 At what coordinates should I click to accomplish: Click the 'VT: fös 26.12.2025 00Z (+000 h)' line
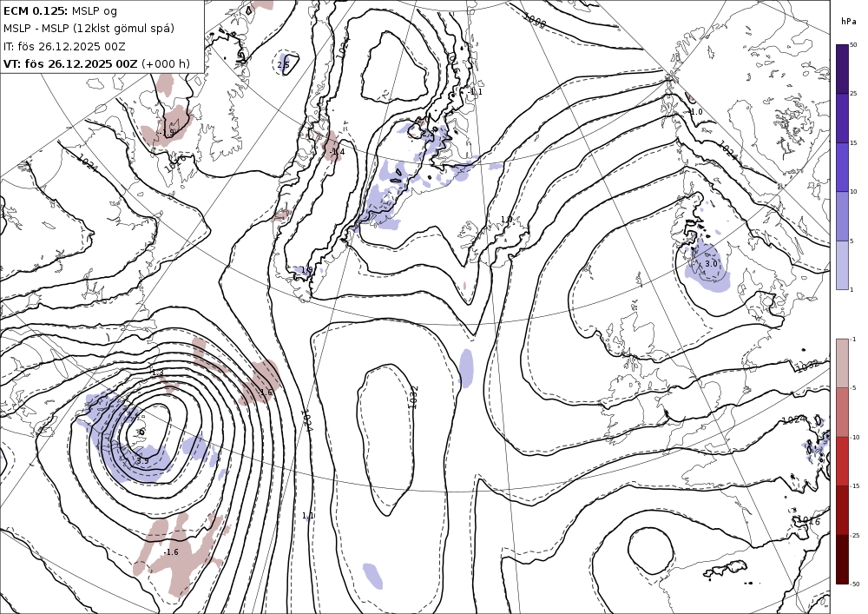[96, 63]
